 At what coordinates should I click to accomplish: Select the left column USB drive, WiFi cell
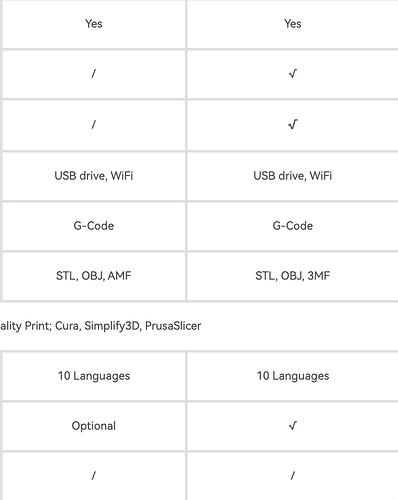(94, 176)
